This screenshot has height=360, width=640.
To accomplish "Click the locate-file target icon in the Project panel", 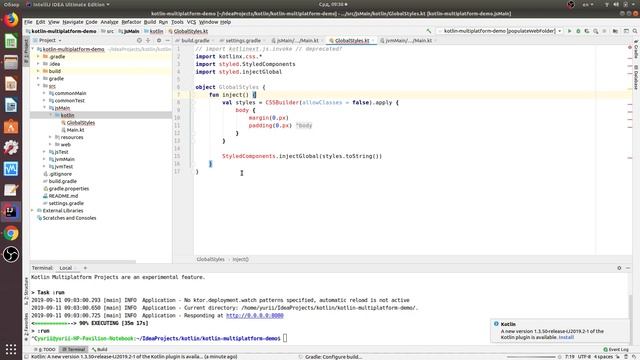I will tap(139, 40).
